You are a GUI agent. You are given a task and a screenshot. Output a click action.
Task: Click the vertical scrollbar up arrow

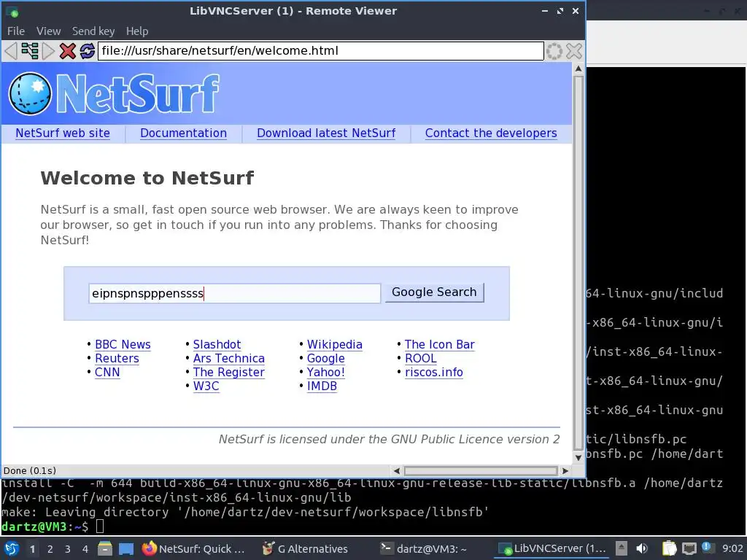(x=578, y=69)
